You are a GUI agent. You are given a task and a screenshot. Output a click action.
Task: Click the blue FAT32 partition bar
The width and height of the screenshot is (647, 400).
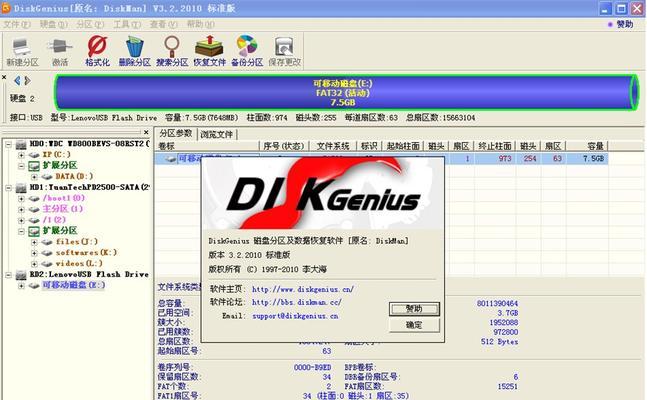click(346, 92)
